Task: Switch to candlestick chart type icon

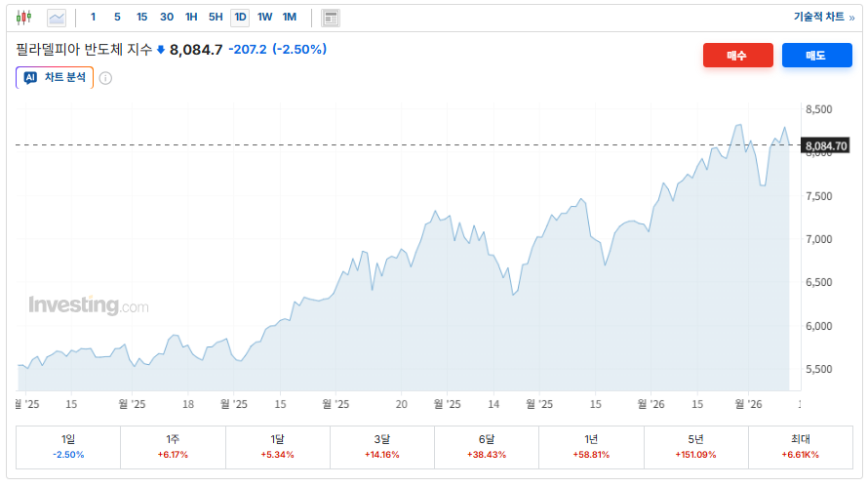Action: pyautogui.click(x=24, y=17)
